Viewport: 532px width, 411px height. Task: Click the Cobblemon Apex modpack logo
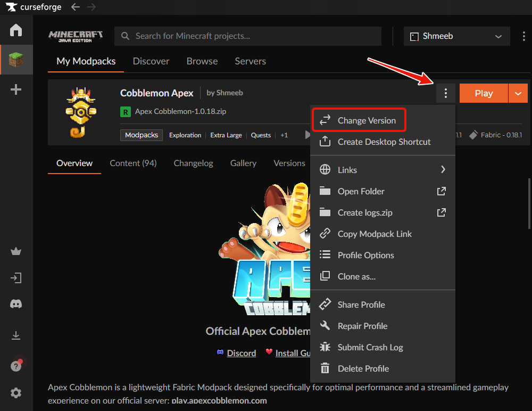click(x=81, y=112)
